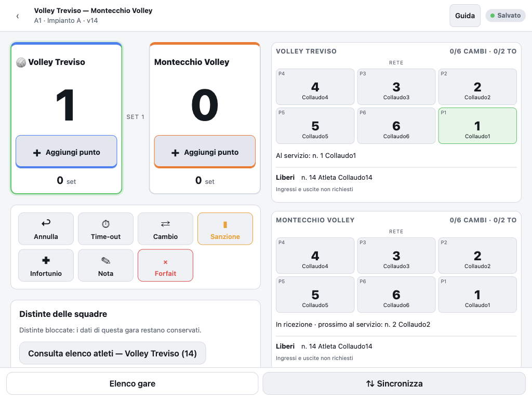This screenshot has height=399, width=532.
Task: Select Montecchio Volley P2 player Collaudo2
Action: pos(477,256)
